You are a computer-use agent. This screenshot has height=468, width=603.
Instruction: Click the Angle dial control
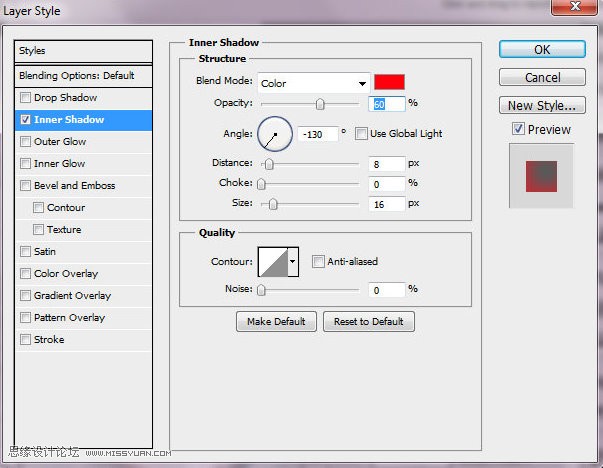click(275, 134)
